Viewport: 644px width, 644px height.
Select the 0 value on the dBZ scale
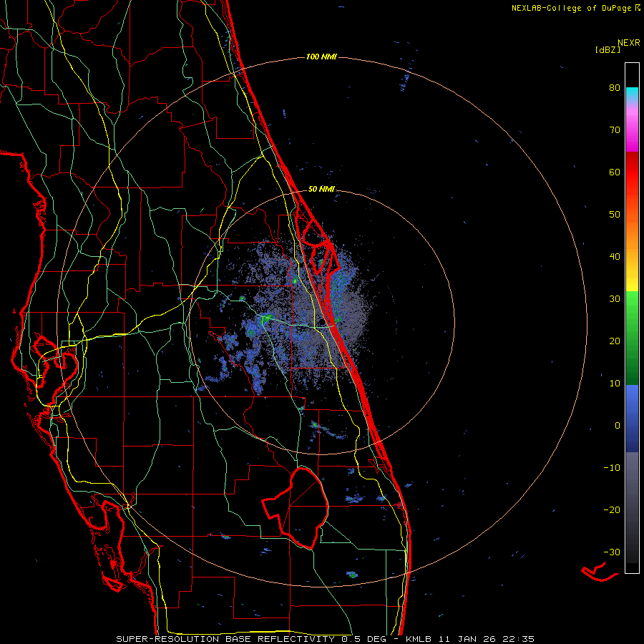pos(618,426)
